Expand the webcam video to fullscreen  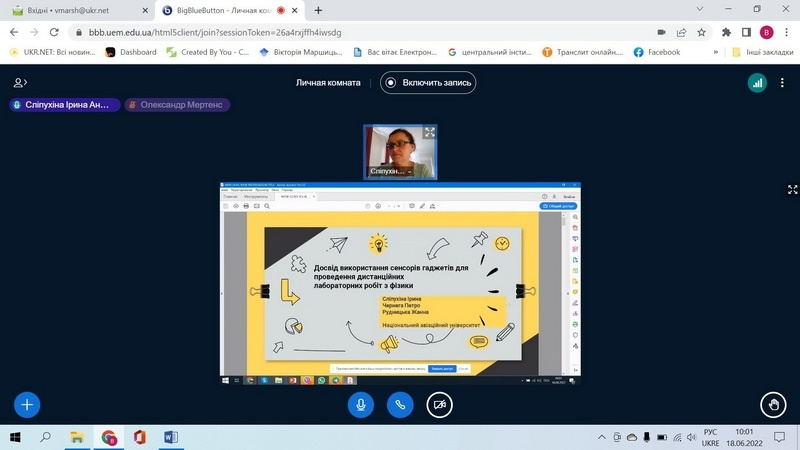[429, 133]
